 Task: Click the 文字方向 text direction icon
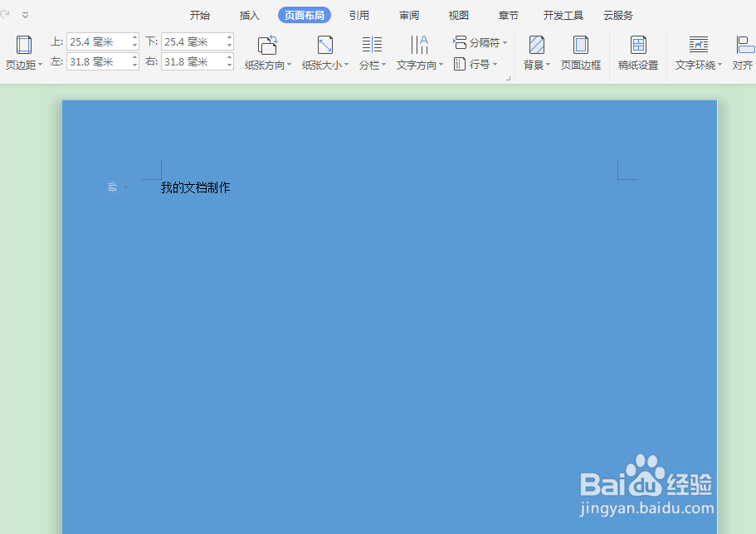[x=419, y=45]
